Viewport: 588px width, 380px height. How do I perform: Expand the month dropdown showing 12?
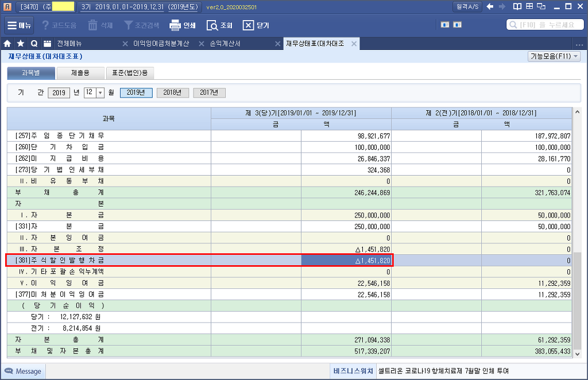(100, 93)
